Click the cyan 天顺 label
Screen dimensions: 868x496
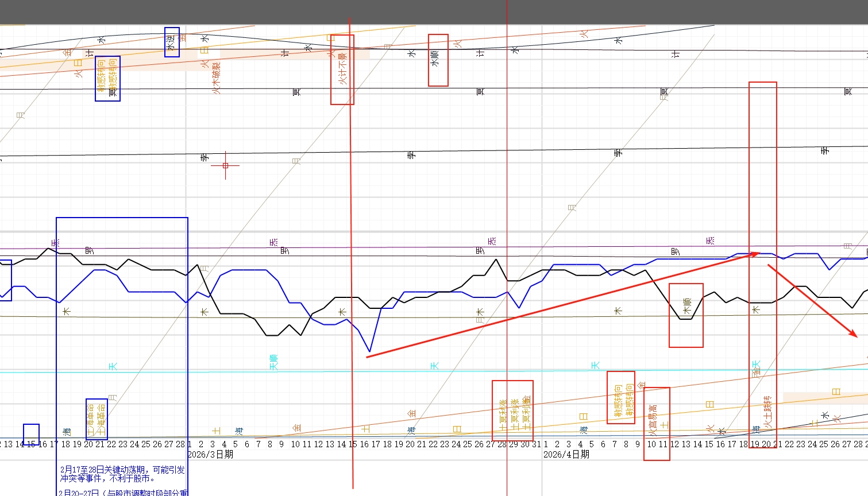(274, 362)
